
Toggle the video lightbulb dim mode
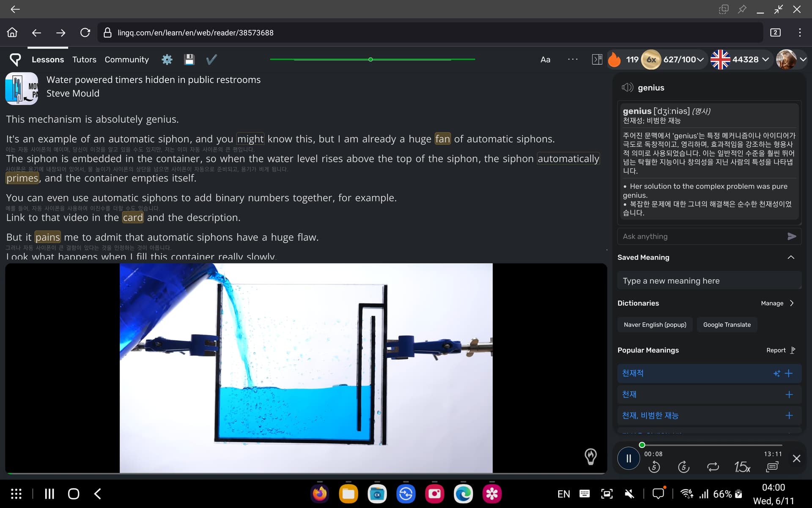point(590,456)
